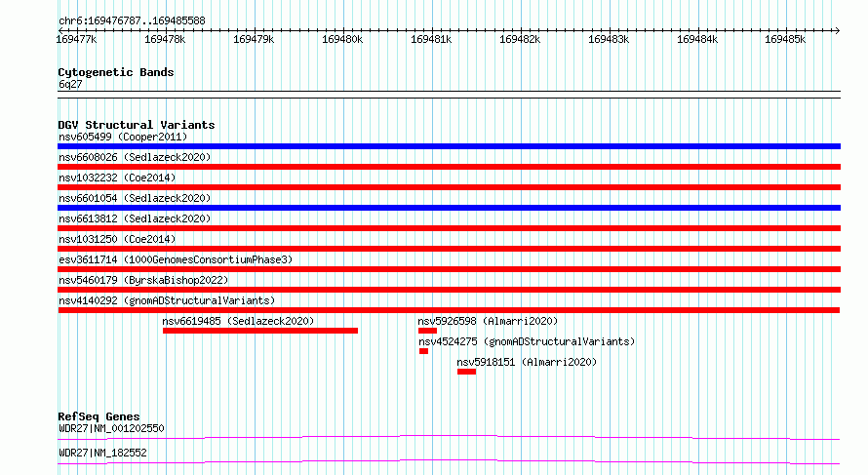Select the nsv4524275 (gnomADStructuralVariants) label
The image size is (868, 475).
527,341
